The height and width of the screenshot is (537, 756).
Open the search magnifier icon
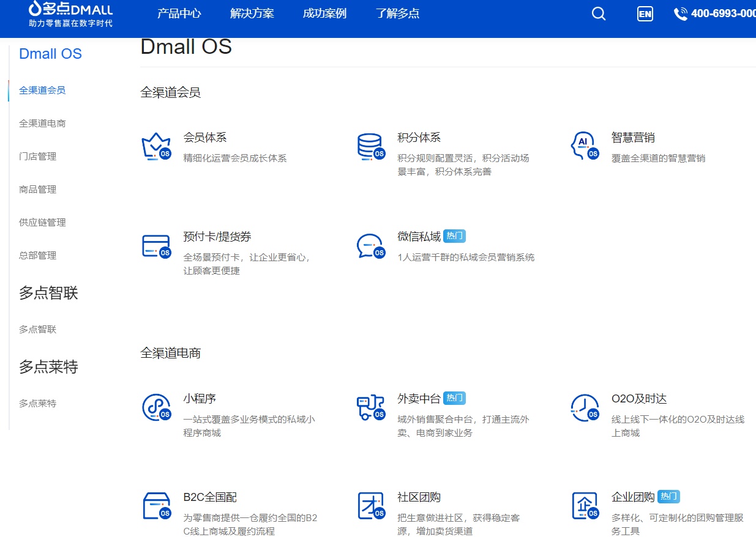click(599, 13)
